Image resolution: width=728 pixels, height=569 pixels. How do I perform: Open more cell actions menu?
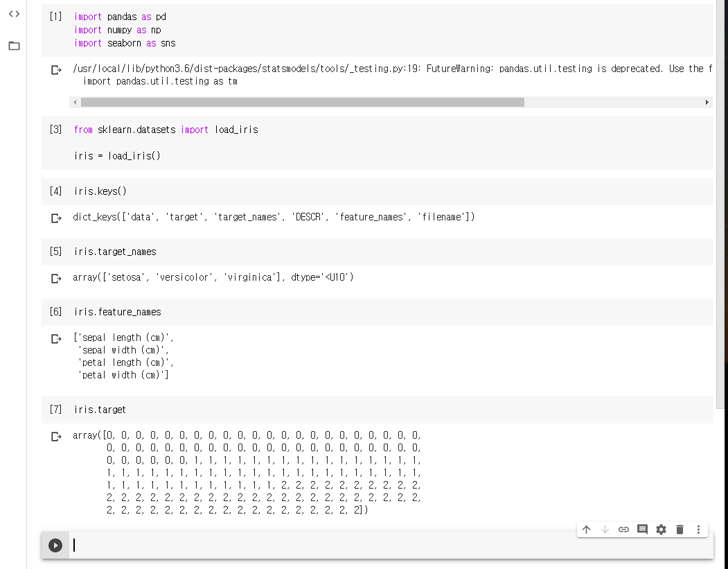coord(698,529)
